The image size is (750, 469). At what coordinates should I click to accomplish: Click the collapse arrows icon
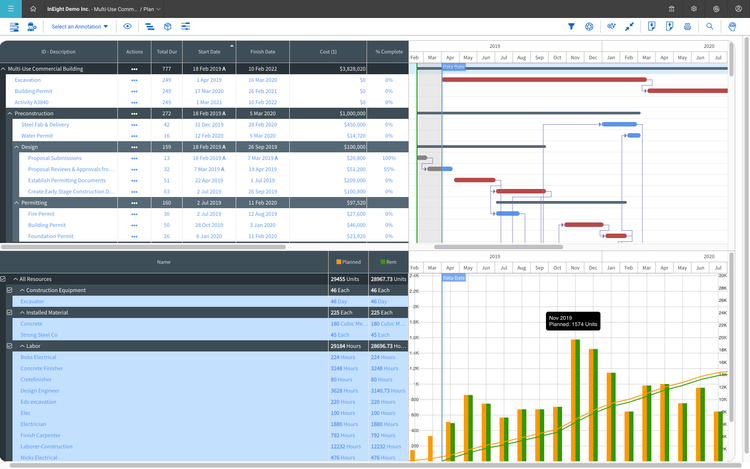(630, 26)
